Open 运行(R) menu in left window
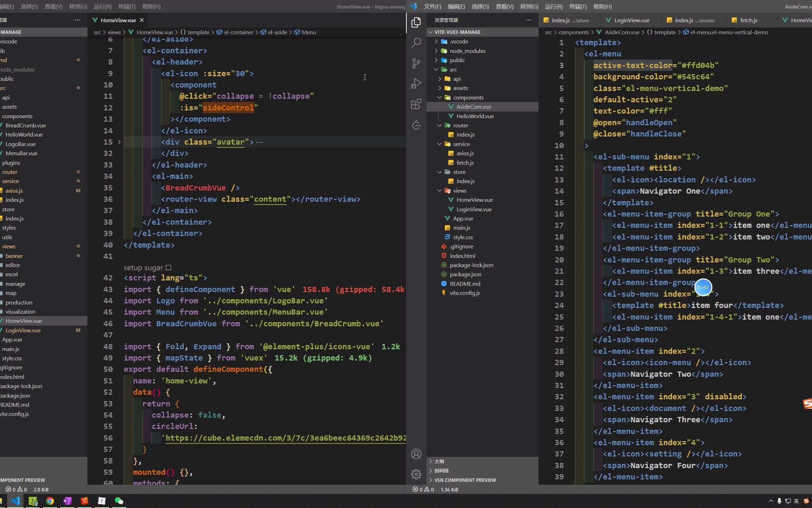Screen dimensions: 812x508 pos(103,6)
